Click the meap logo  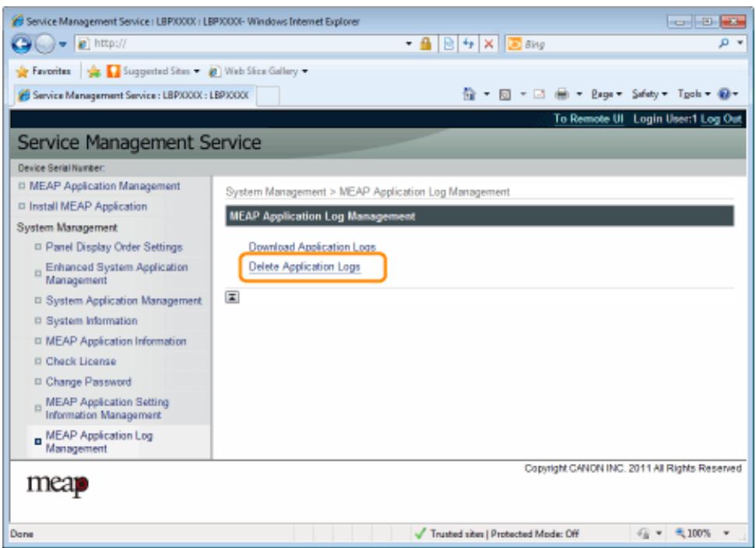[58, 484]
